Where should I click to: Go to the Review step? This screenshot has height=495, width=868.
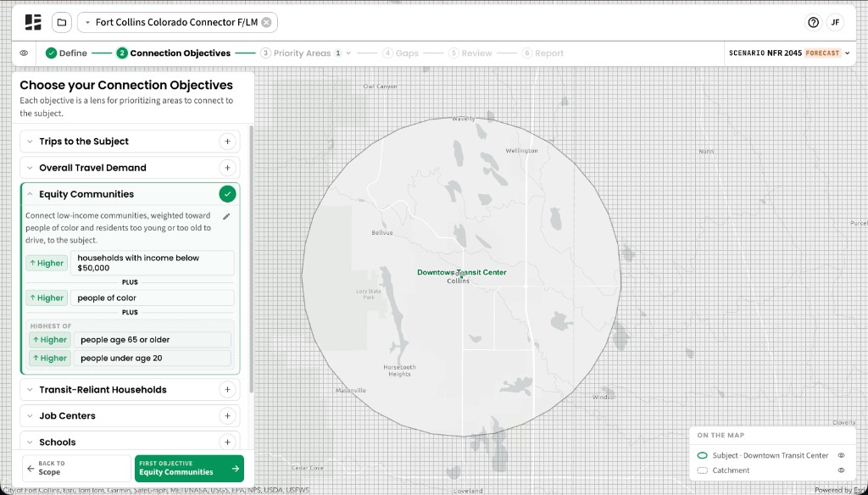click(x=470, y=53)
